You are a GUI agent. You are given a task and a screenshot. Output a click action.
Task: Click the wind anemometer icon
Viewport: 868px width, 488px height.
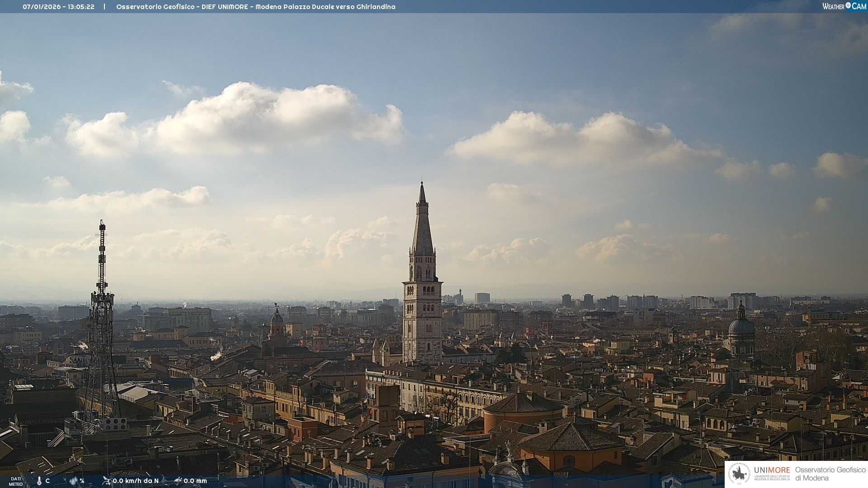coord(106,481)
